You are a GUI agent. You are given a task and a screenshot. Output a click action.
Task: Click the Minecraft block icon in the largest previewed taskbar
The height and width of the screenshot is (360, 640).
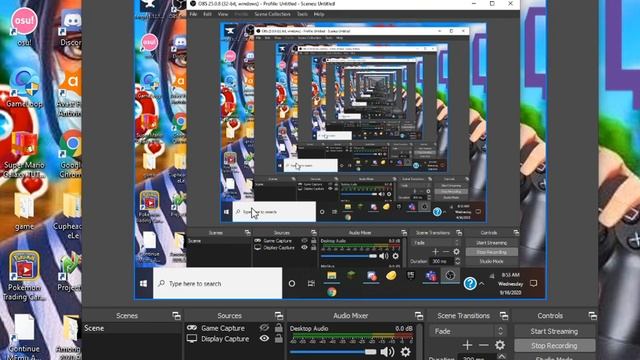tap(351, 276)
